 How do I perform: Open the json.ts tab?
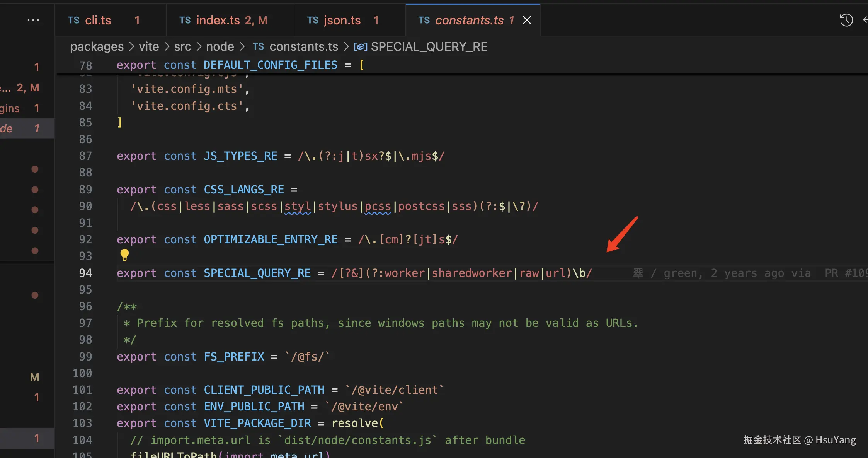point(342,20)
